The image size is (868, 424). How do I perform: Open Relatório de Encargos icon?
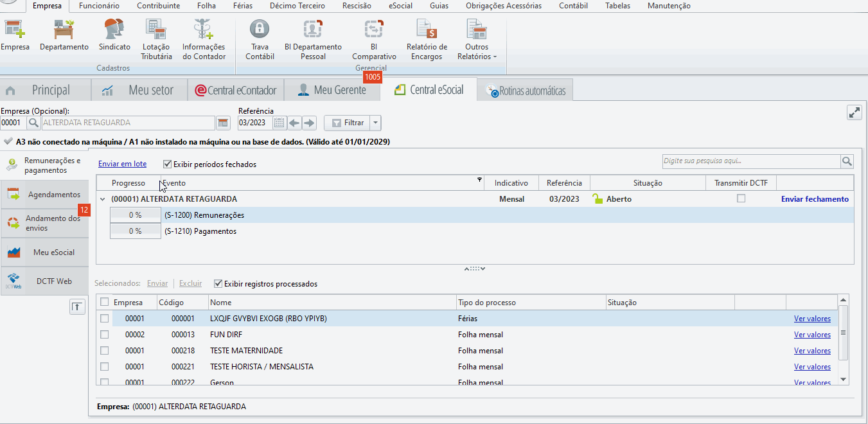pos(427,30)
